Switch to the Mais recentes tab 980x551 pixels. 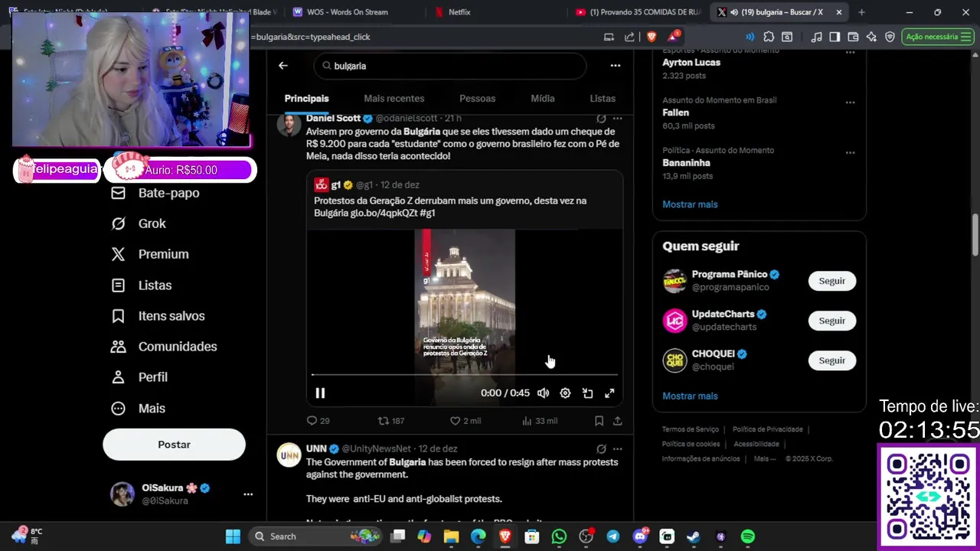394,99
